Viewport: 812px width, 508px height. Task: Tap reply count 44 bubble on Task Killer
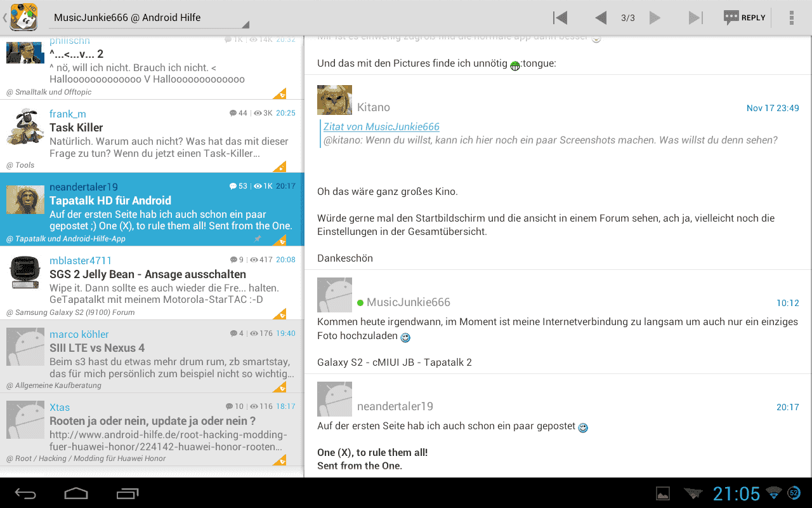click(x=239, y=113)
